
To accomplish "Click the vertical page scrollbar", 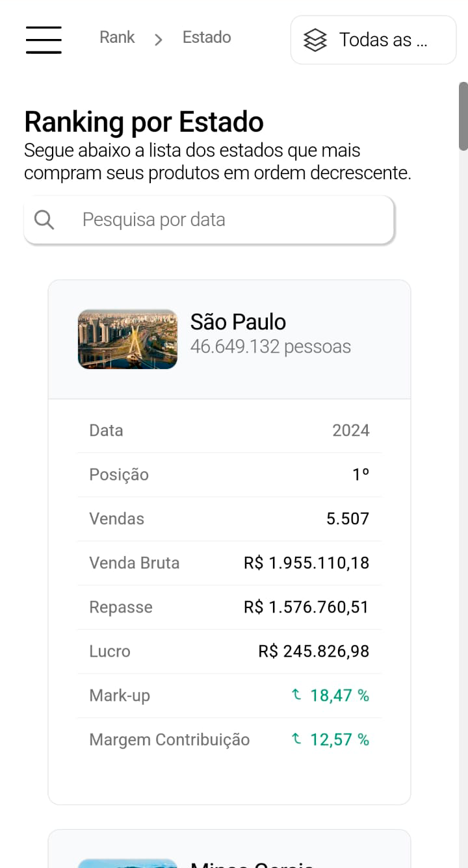I will pos(463,117).
